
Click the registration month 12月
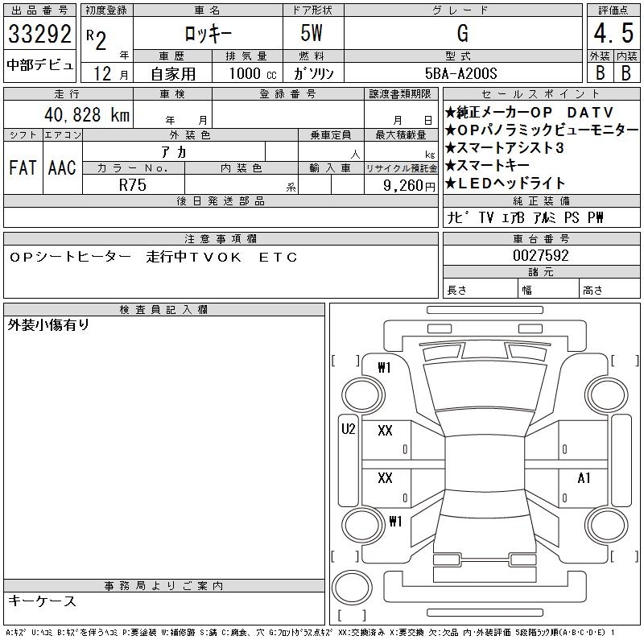point(110,74)
